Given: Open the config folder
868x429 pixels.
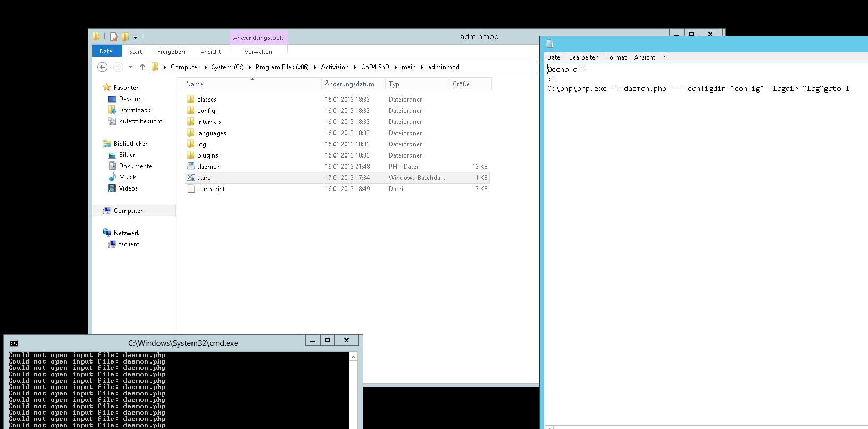Looking at the screenshot, I should 206,111.
